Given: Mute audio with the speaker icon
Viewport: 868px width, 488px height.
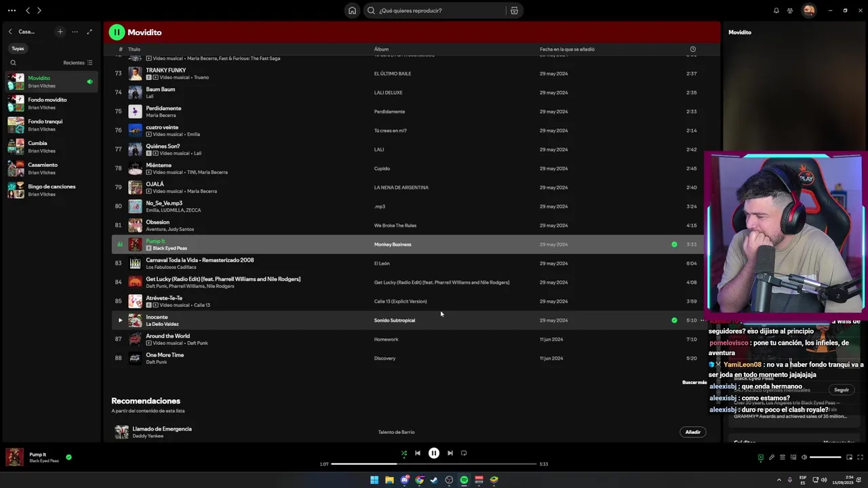Looking at the screenshot, I should click(804, 457).
